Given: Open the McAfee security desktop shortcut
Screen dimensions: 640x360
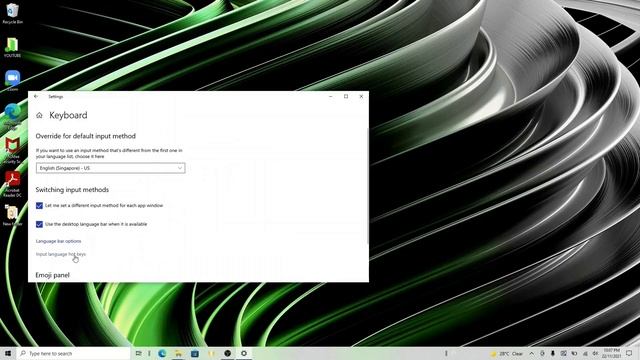Looking at the screenshot, I should tap(12, 150).
